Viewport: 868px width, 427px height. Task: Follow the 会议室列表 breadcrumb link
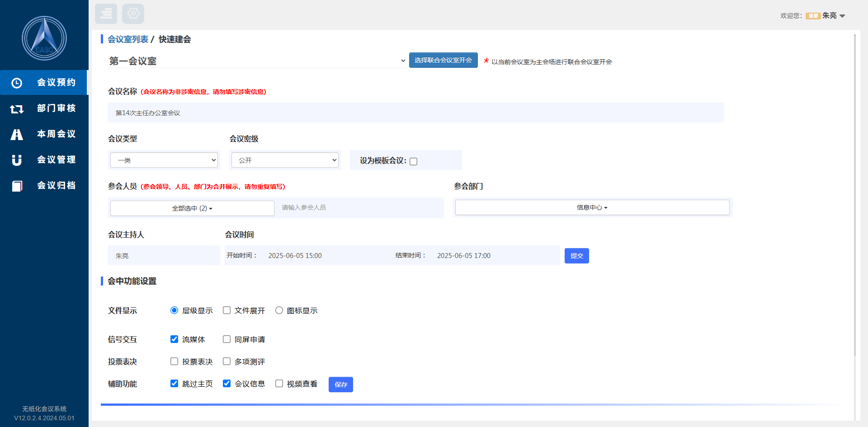click(x=128, y=39)
